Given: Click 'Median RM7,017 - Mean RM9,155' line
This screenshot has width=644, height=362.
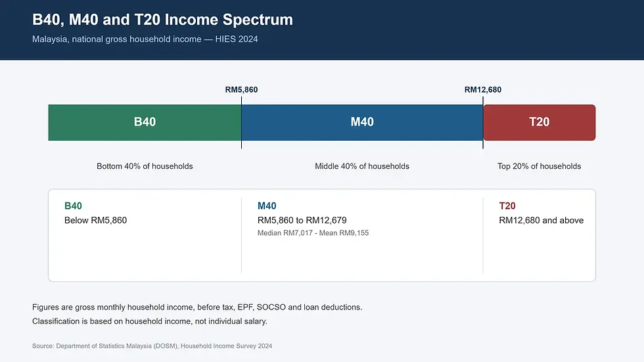Looking at the screenshot, I should (x=313, y=233).
